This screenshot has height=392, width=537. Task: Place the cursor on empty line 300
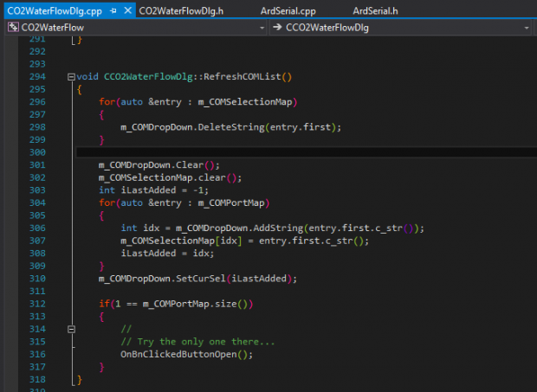coord(306,152)
